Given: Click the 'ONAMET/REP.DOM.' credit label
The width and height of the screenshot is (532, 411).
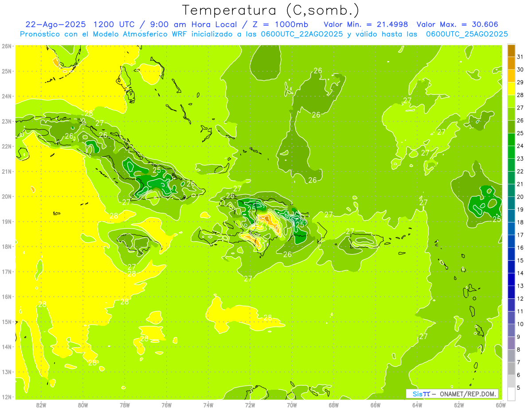Looking at the screenshot, I should 468,394.
